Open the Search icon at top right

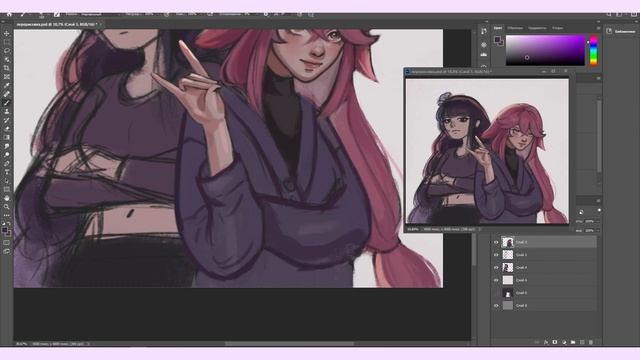click(609, 14)
